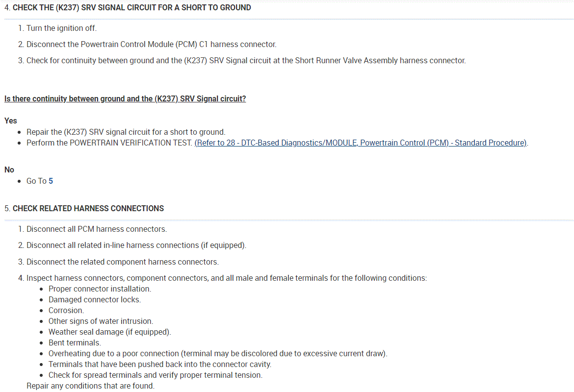Click the Perform Powertrain Verification Test text
574x392 pixels.
tap(109, 143)
